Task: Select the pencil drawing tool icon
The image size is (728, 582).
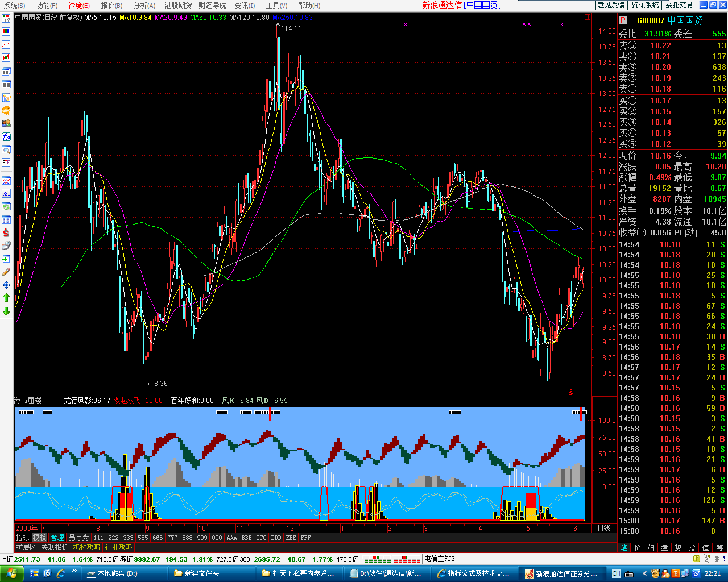Action: (x=6, y=272)
